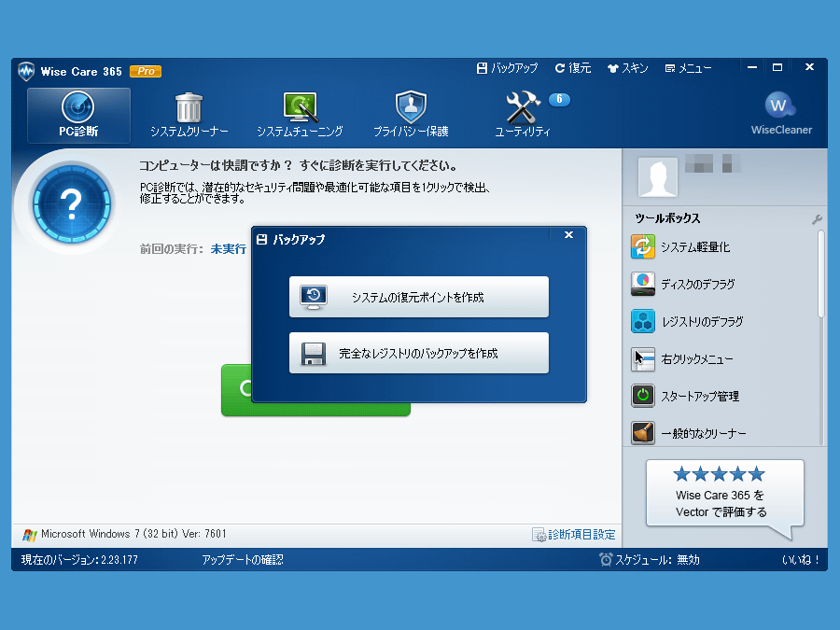Close the Wise Care 365 window
840x630 pixels.
point(809,67)
